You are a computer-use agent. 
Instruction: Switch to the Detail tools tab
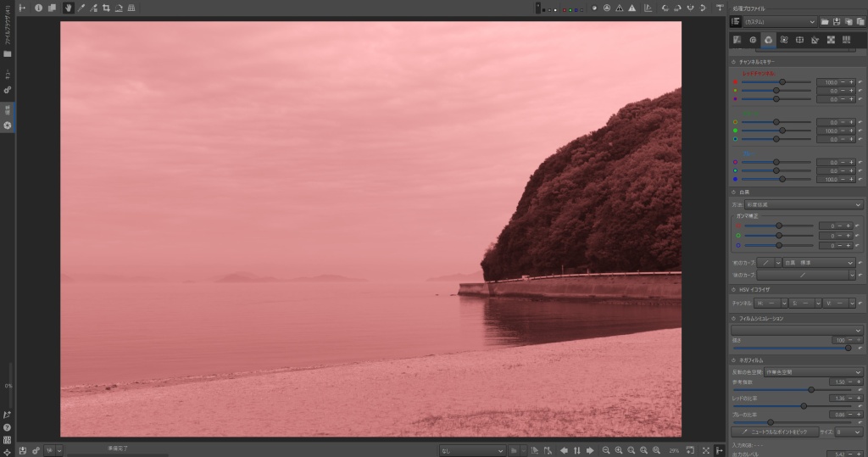[x=753, y=40]
